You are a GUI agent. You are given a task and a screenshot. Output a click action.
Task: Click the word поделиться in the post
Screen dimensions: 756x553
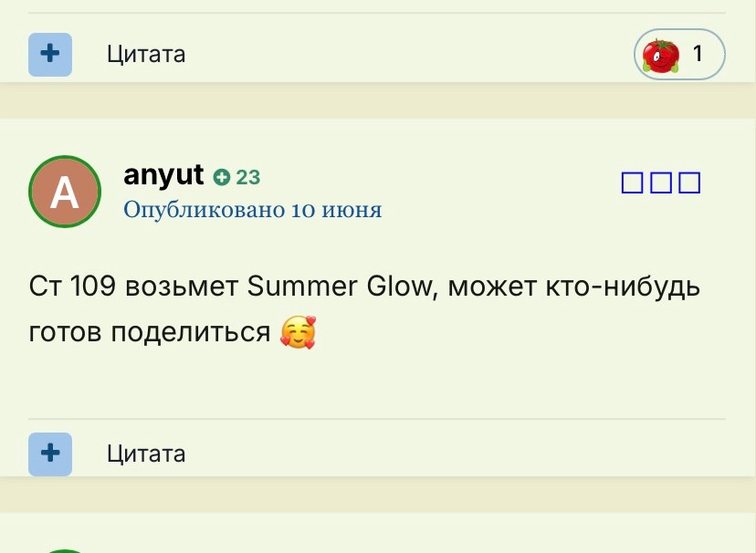[x=191, y=332]
